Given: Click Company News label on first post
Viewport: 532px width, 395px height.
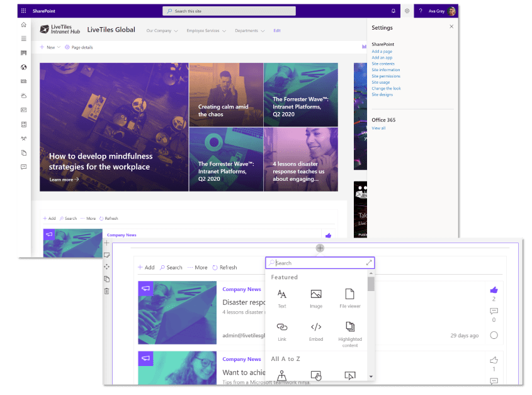Looking at the screenshot, I should tap(242, 289).
